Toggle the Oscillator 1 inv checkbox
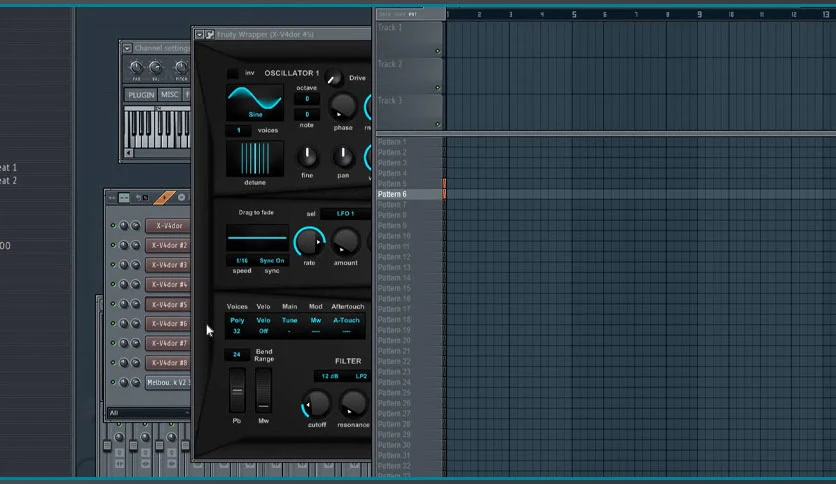Image resolution: width=836 pixels, height=484 pixels. (x=233, y=73)
